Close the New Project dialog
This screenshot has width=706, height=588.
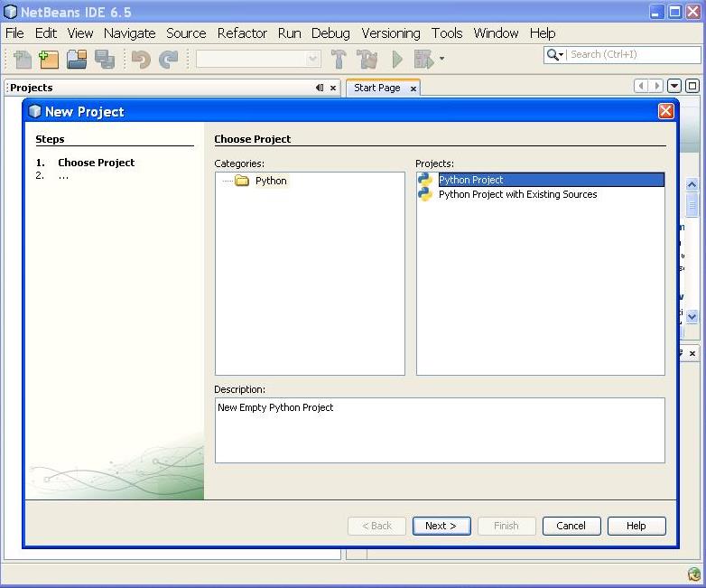click(666, 111)
